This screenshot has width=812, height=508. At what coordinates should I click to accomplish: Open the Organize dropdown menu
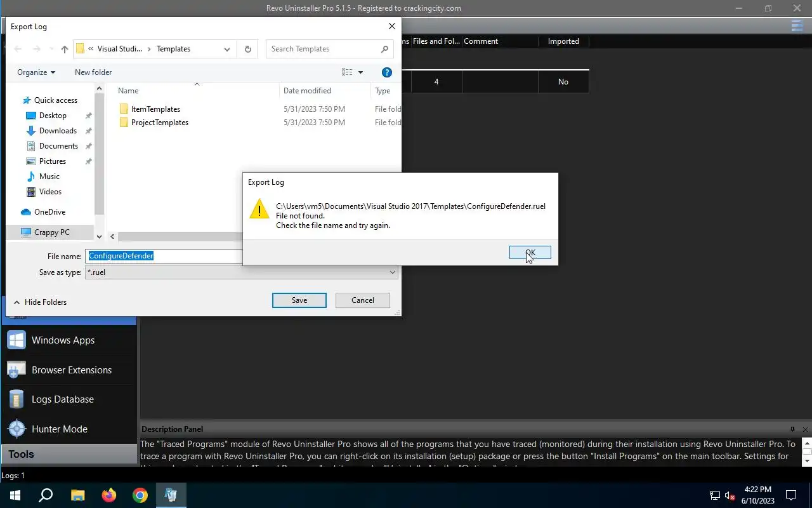tap(36, 72)
